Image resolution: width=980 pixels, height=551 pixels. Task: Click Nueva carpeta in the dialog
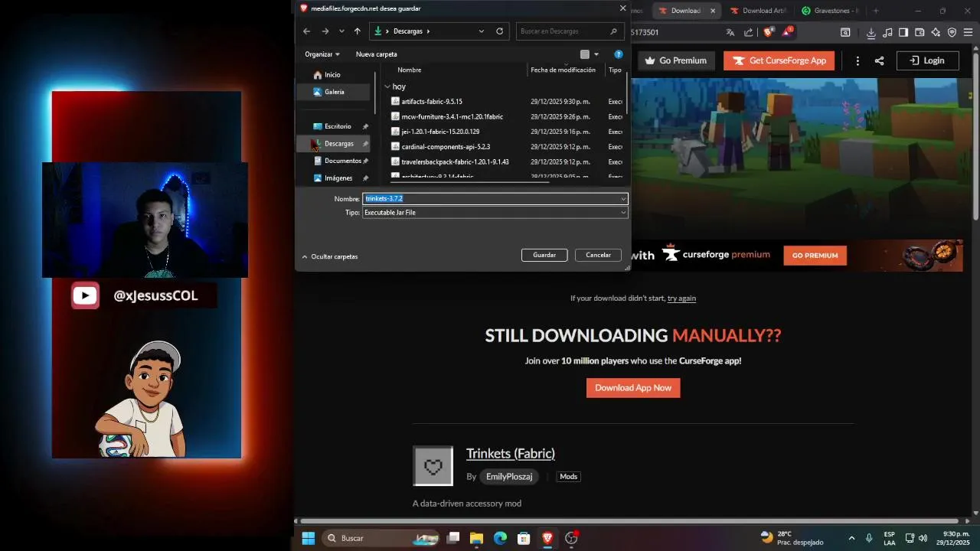coord(376,54)
